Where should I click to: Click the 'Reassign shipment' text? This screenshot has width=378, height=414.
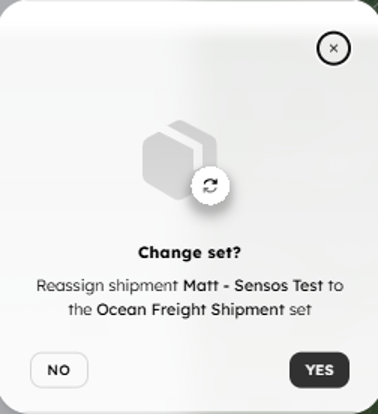click(x=107, y=286)
